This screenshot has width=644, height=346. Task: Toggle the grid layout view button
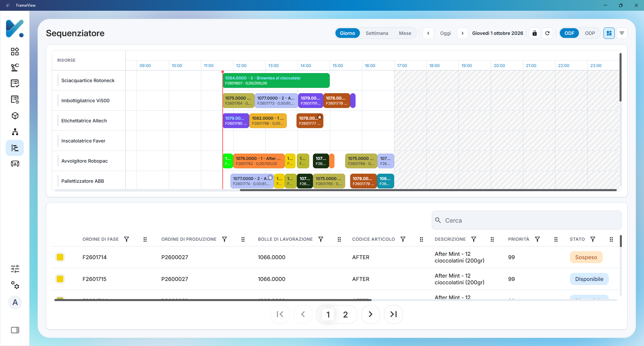tap(609, 33)
